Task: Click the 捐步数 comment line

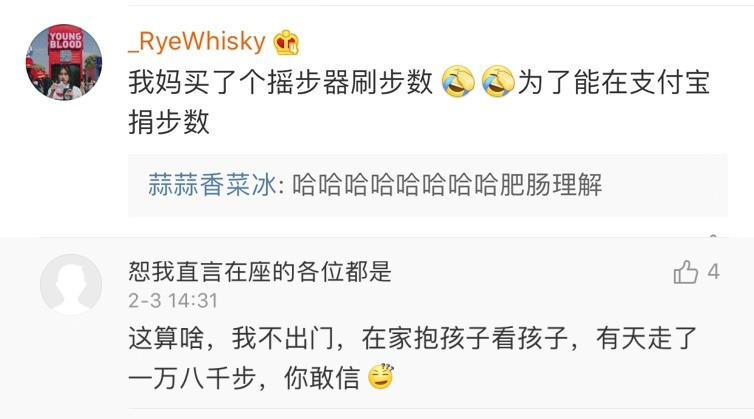Action: tap(169, 122)
